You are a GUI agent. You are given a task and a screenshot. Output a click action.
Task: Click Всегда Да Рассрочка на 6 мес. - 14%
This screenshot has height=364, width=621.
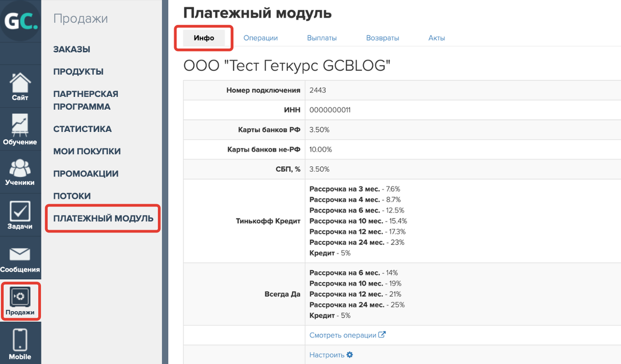[x=354, y=273]
